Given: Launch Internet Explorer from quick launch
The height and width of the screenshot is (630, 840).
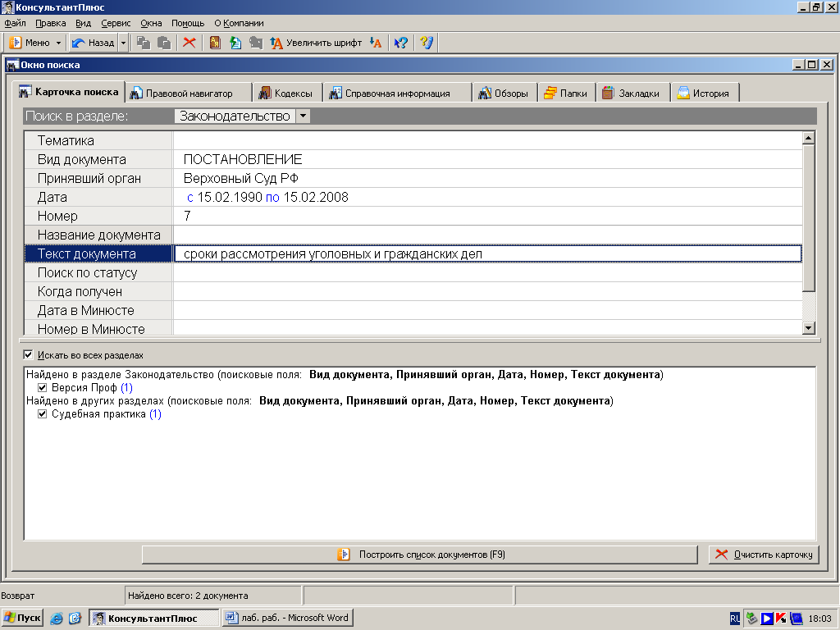Looking at the screenshot, I should point(57,619).
